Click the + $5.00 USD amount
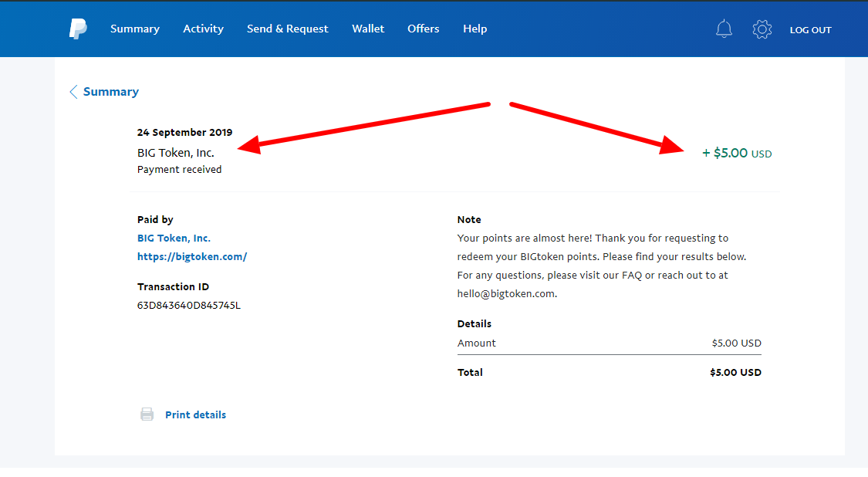Image resolution: width=868 pixels, height=477 pixels. pos(737,154)
